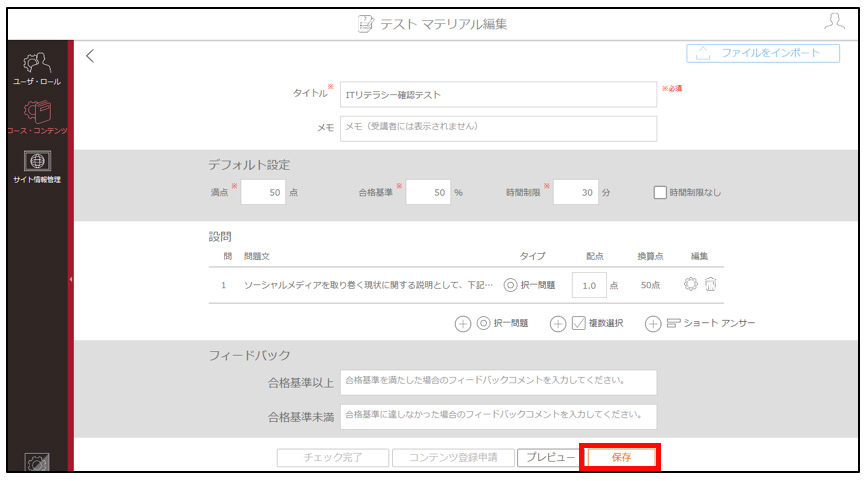
Task: Click the question 1 配点 field
Action: 589,285
